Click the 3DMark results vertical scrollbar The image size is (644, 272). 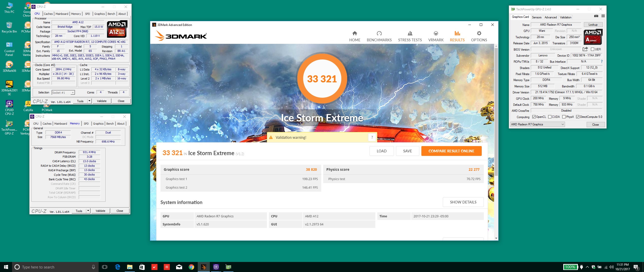tap(496, 112)
